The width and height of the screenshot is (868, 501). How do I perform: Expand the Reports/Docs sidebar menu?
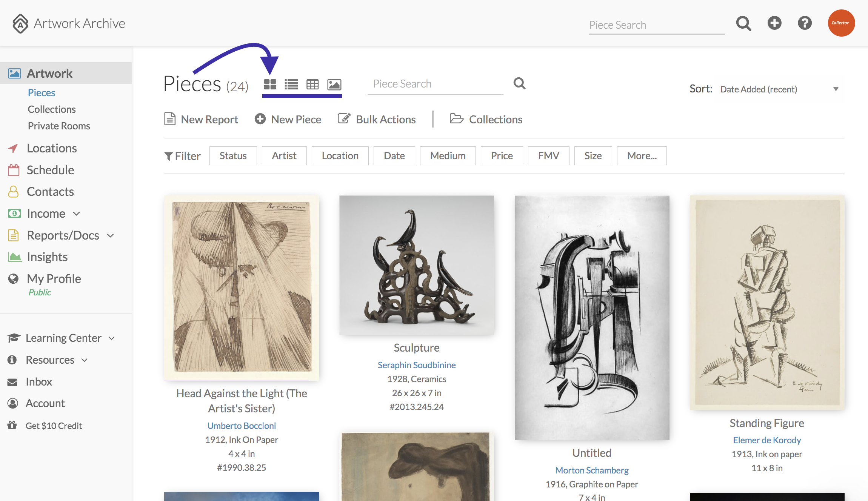(61, 235)
